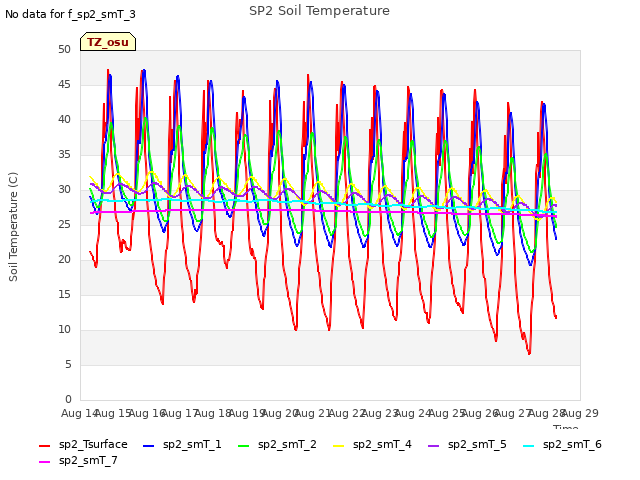Click the 45 y-axis tick label
Screen dimensions: 640x480
point(64,84)
